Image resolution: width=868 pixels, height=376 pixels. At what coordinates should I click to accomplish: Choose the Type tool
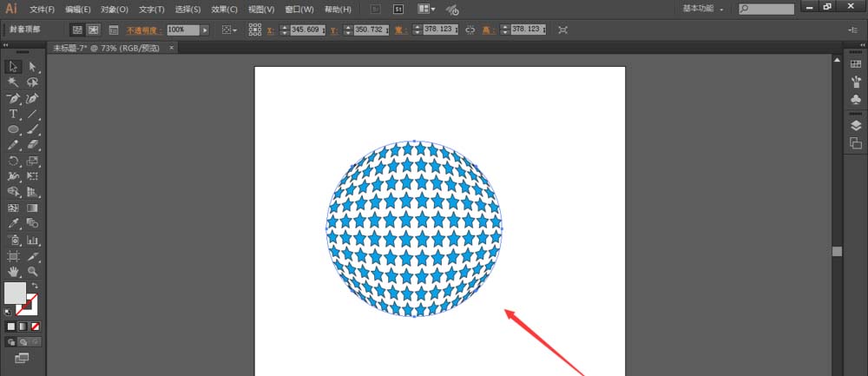[13, 114]
